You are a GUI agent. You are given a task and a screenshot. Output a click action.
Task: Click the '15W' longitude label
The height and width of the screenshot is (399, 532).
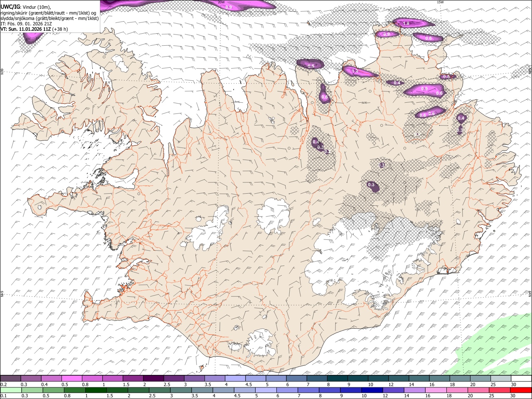coord(440,2)
